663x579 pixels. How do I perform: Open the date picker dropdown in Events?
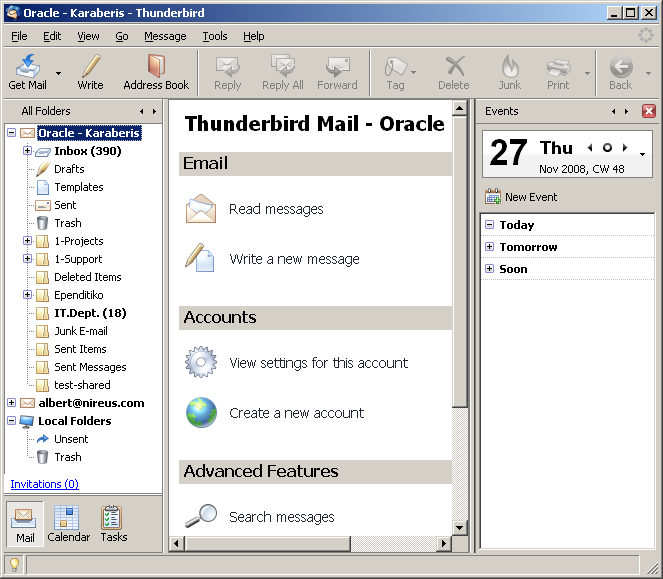pos(642,154)
